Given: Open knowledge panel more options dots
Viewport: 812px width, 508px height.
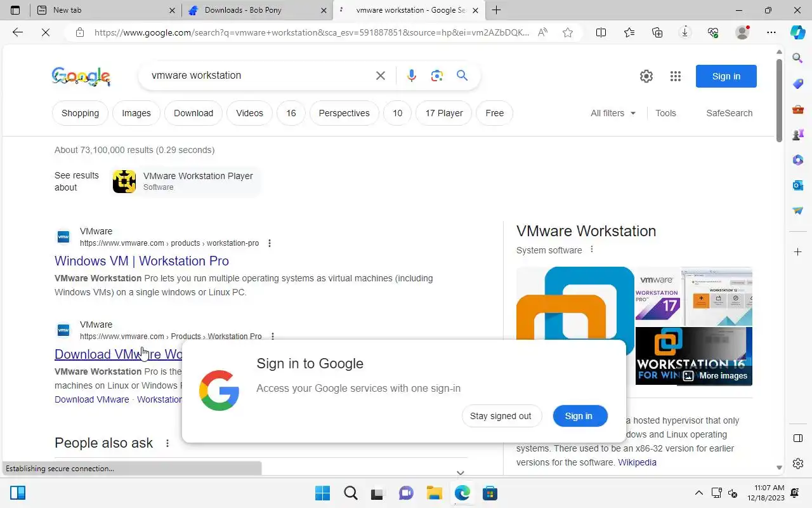Looking at the screenshot, I should click(x=592, y=250).
